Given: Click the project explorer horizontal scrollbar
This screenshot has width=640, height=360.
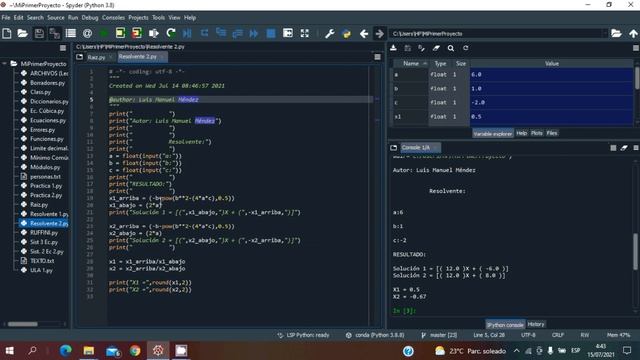Looking at the screenshot, I should click(23, 324).
